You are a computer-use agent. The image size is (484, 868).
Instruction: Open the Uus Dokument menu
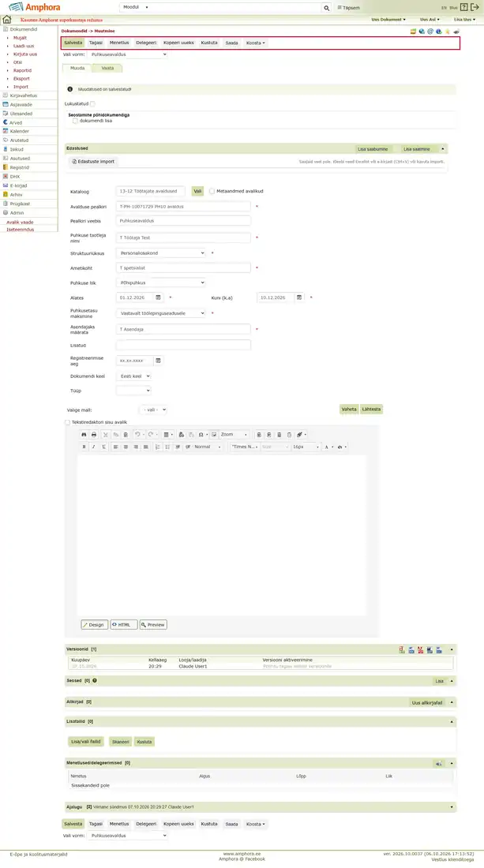tap(388, 20)
